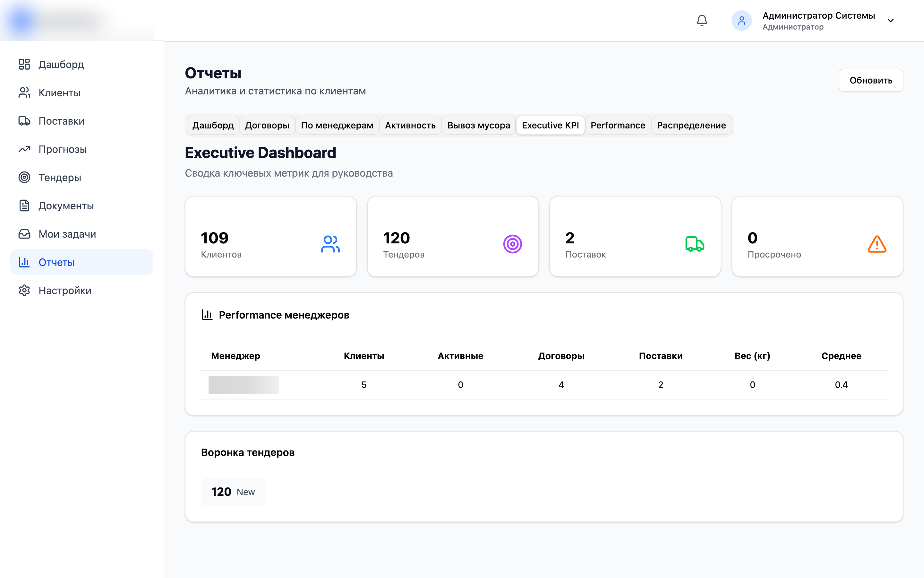
Task: Click the Среднее column header
Action: (841, 355)
